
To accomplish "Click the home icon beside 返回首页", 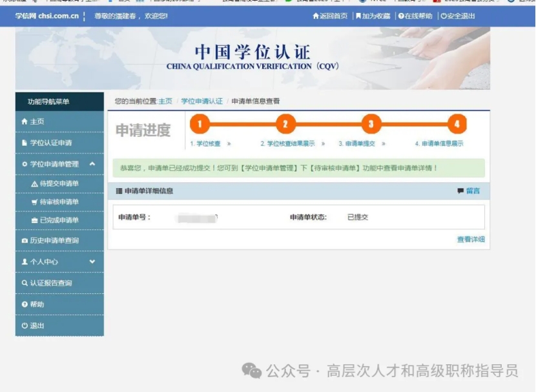I will (x=316, y=16).
